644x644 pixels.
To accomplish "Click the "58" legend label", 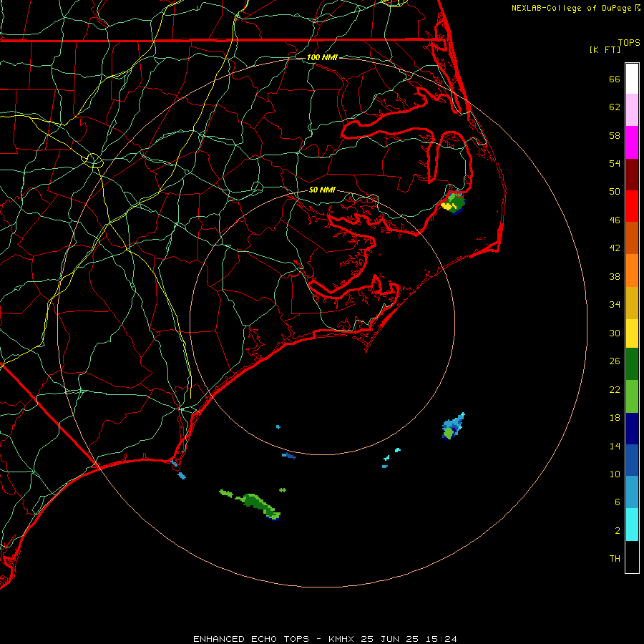I will coord(615,135).
